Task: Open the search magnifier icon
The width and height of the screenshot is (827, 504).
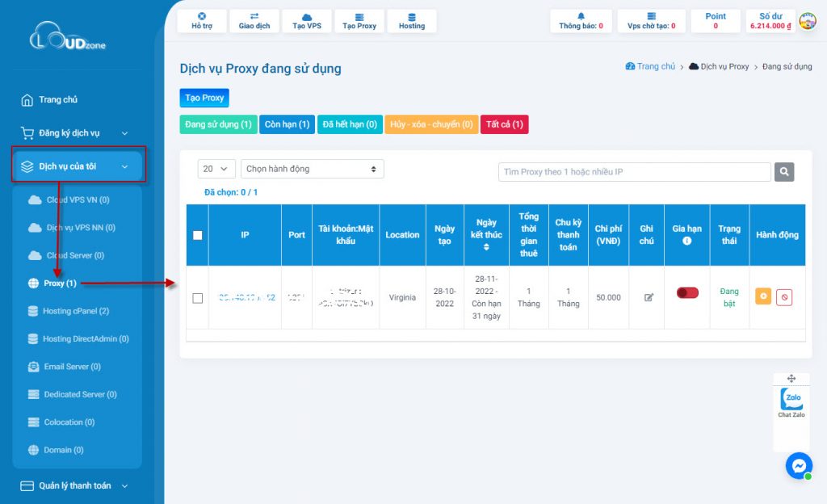Action: (x=783, y=171)
